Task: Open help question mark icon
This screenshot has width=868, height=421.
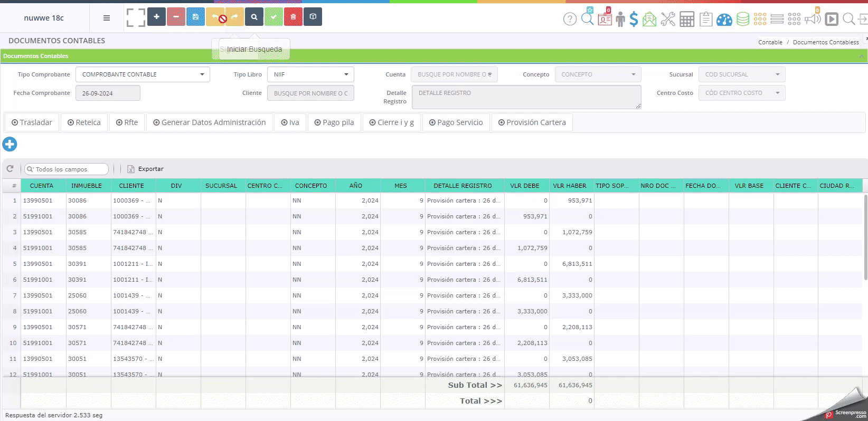Action: (570, 20)
